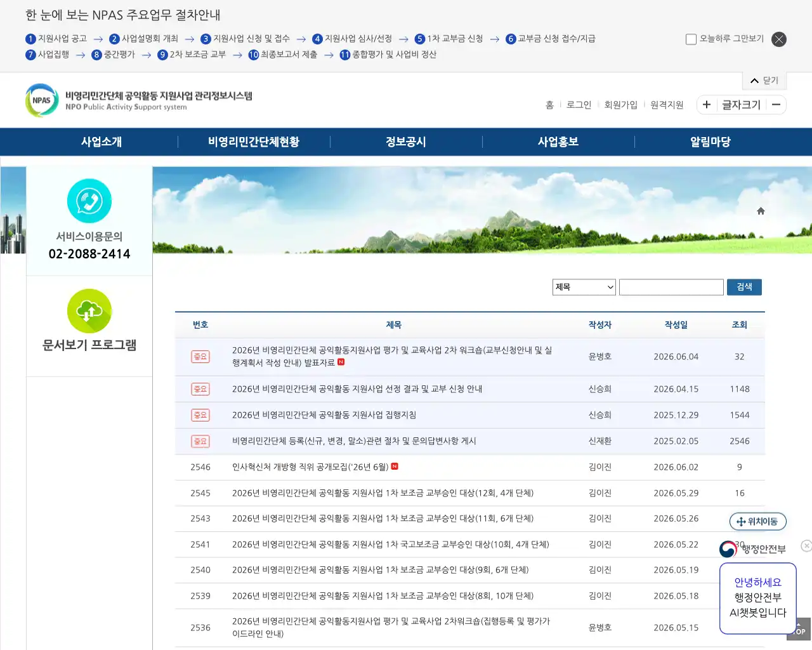Click the 회원가입 link
Screen dimensions: 812x650
coord(620,105)
